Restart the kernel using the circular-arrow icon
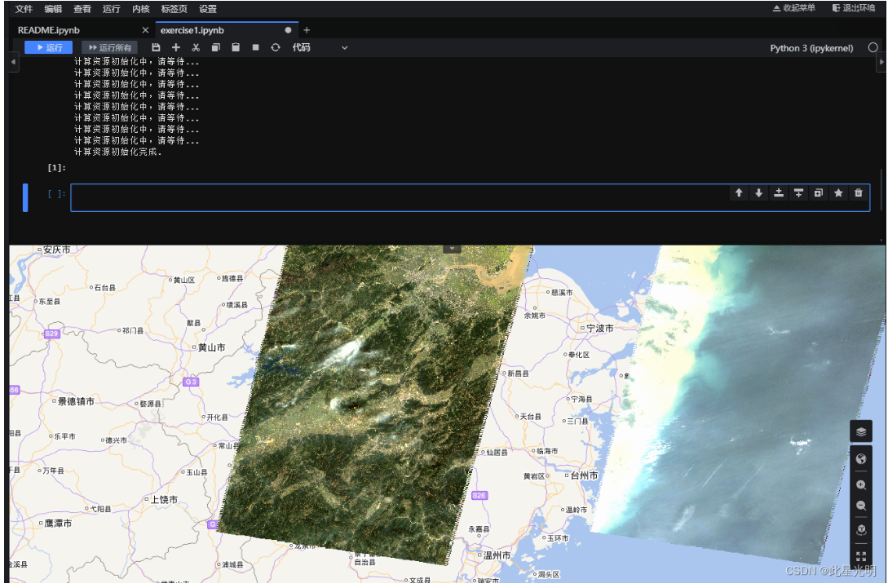888x588 pixels. tap(275, 47)
